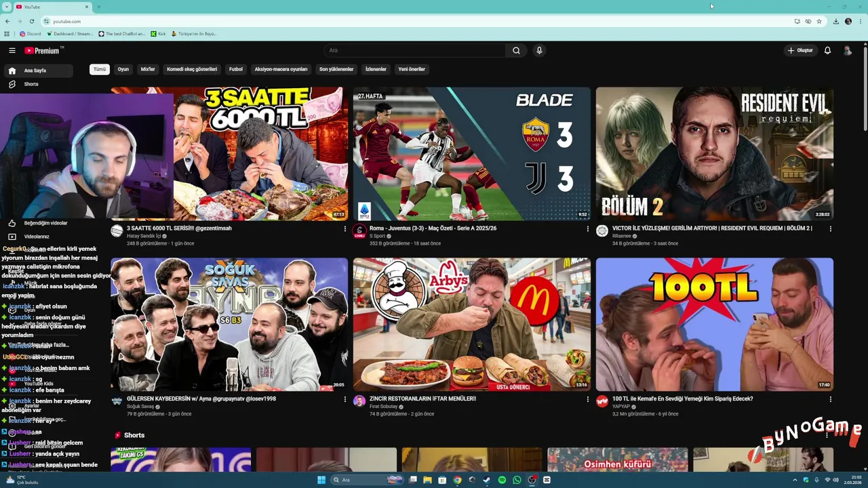
Task: Select the İzlenenler filter chip
Action: pyautogui.click(x=376, y=69)
